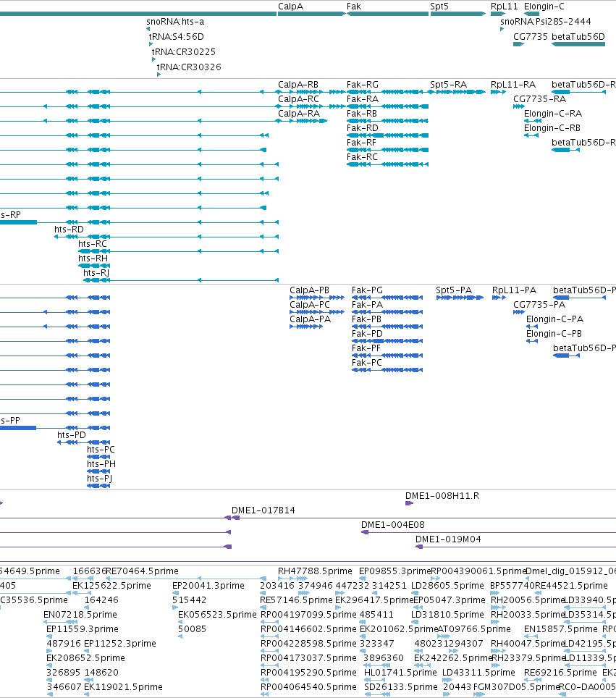
Task: Click the Fak-RB transcript label
Action: [x=362, y=114]
